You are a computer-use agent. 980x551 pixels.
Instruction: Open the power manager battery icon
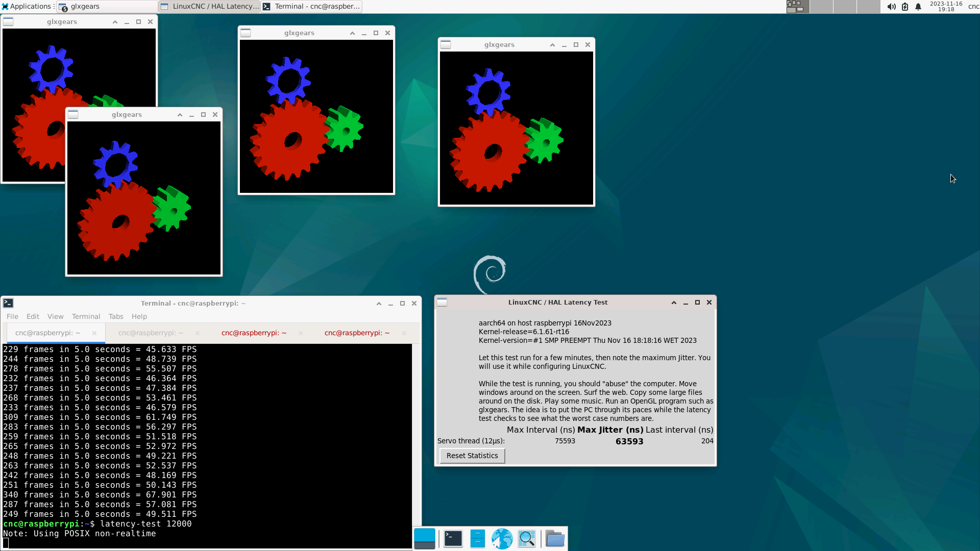[x=905, y=7]
